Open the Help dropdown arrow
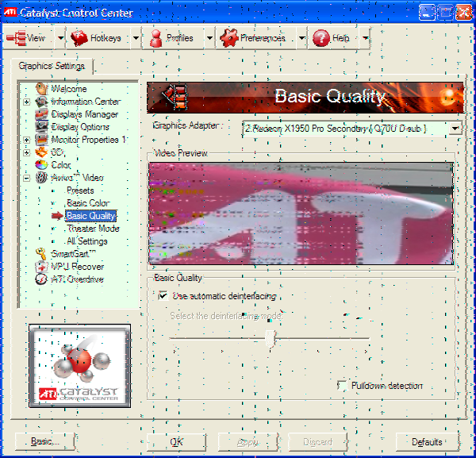The image size is (476, 458). [365, 38]
